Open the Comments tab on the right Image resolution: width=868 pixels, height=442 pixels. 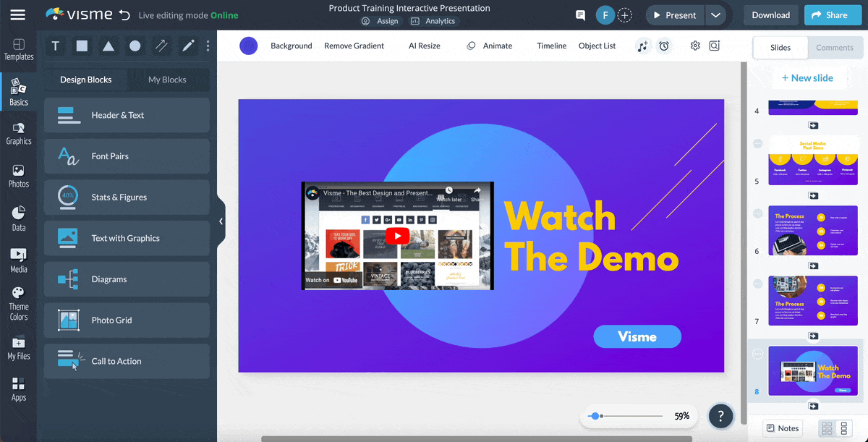click(x=835, y=47)
